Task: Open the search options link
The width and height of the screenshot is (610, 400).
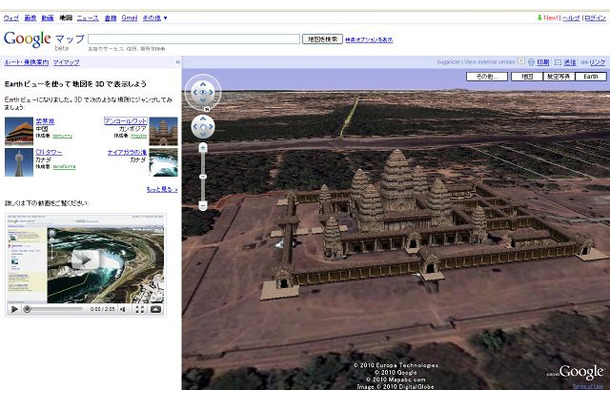Action: click(x=369, y=40)
